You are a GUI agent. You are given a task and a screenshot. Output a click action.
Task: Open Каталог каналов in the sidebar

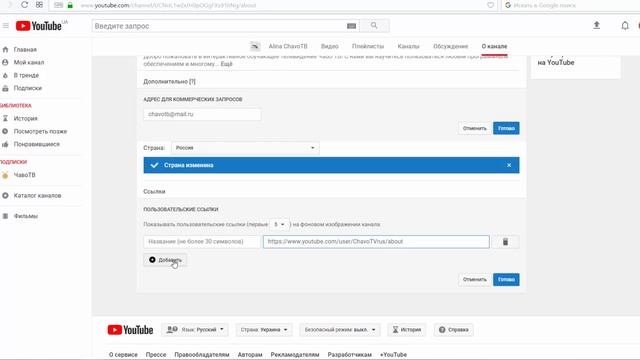coord(37,196)
